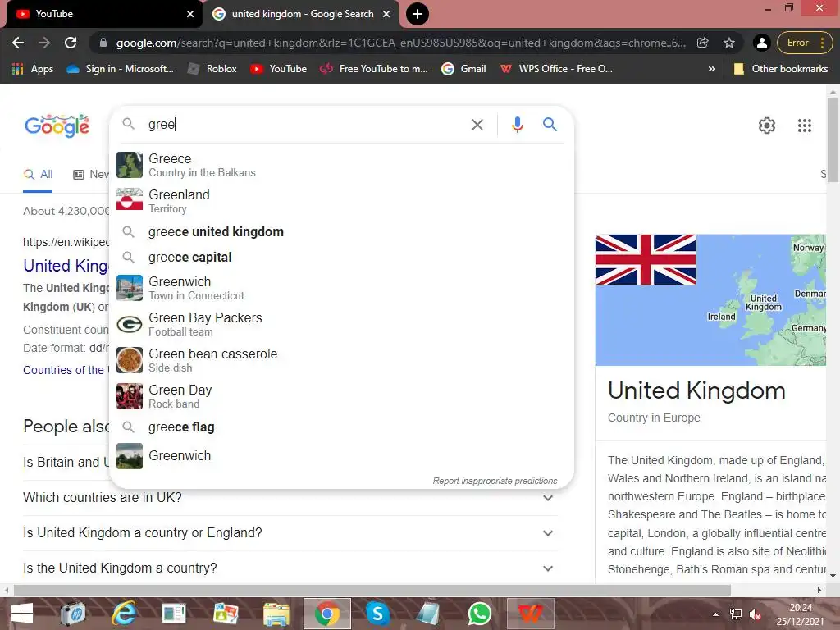Open Other bookmarks folder
840x630 pixels.
click(781, 69)
